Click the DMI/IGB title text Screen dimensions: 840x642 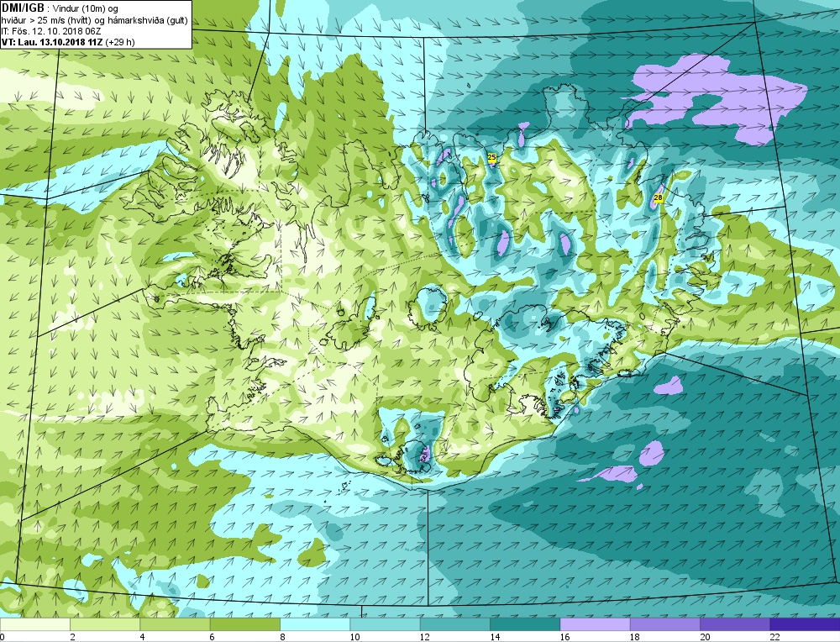23,8
